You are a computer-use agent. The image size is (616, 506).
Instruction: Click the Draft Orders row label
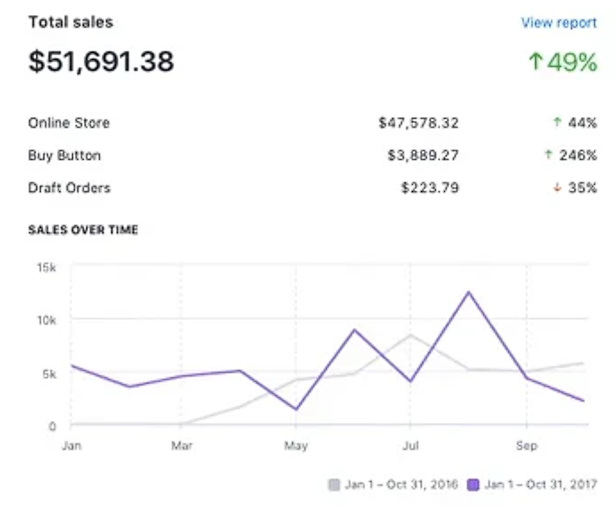click(69, 187)
